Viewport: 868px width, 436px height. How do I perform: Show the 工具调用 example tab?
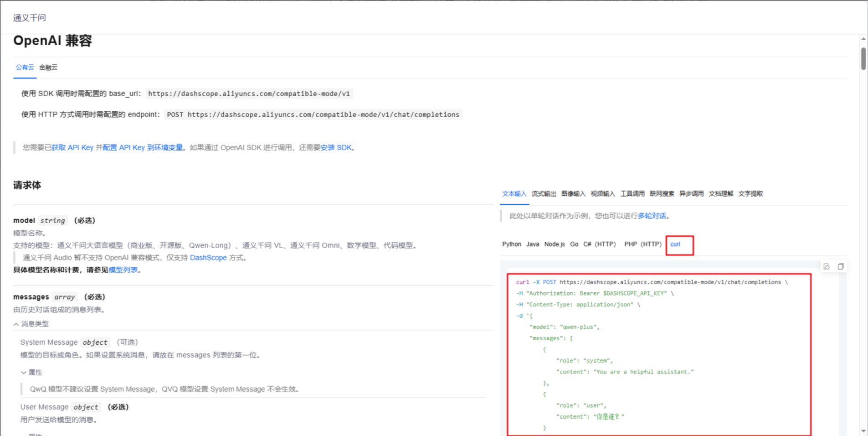(x=632, y=194)
